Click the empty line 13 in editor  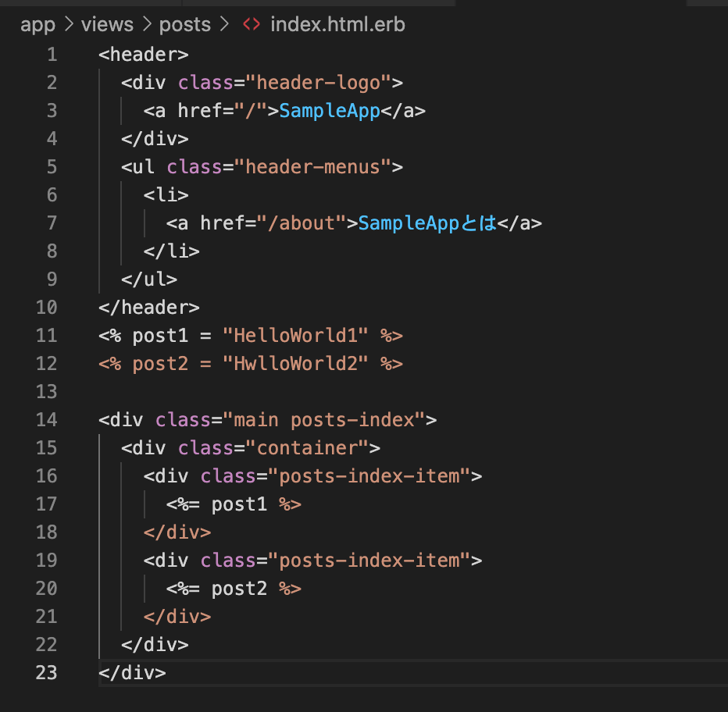(413, 392)
